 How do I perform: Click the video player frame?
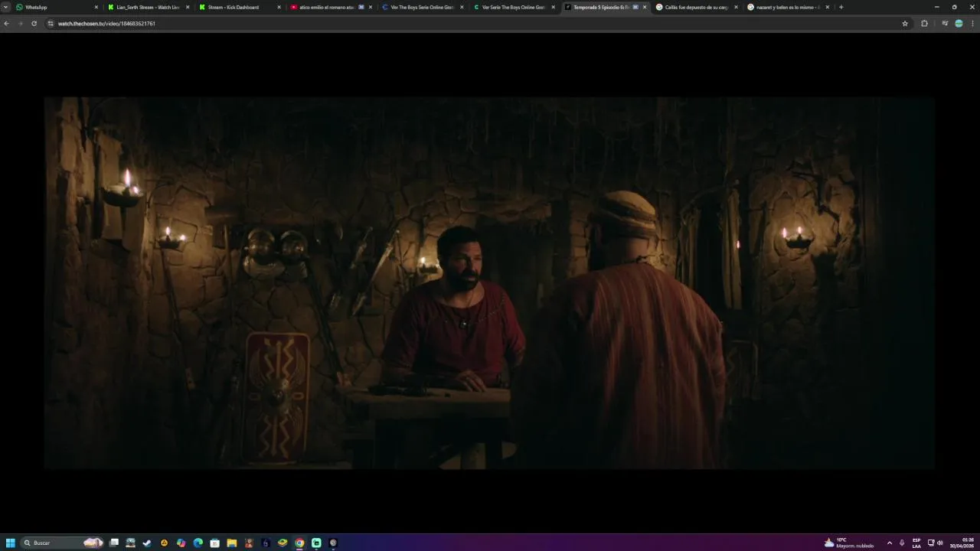pyautogui.click(x=489, y=282)
